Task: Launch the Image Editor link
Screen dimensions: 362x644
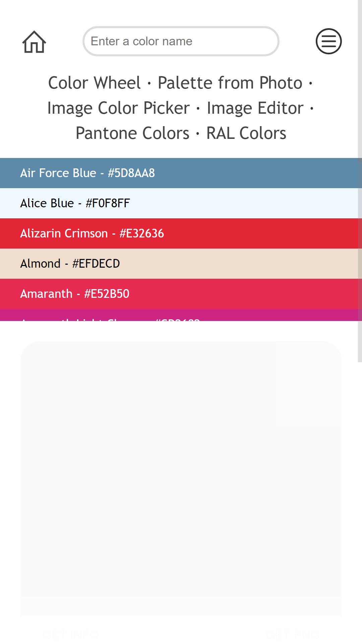Action: pos(255,108)
